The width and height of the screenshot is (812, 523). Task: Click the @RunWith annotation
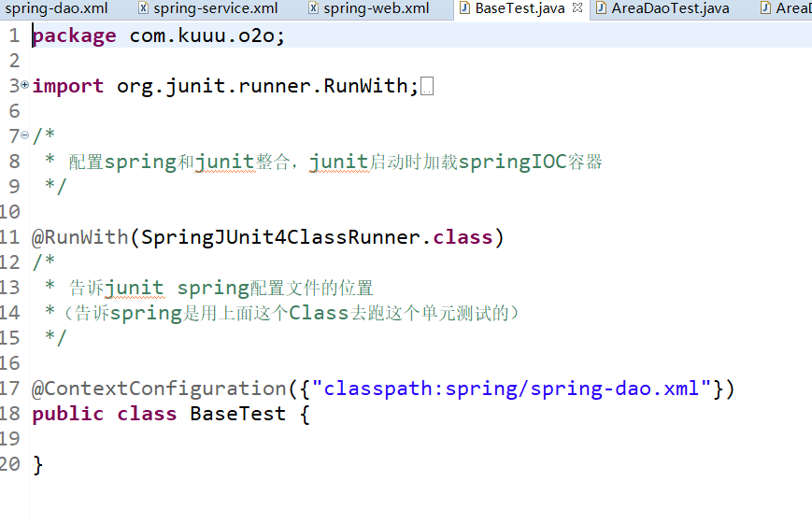79,237
